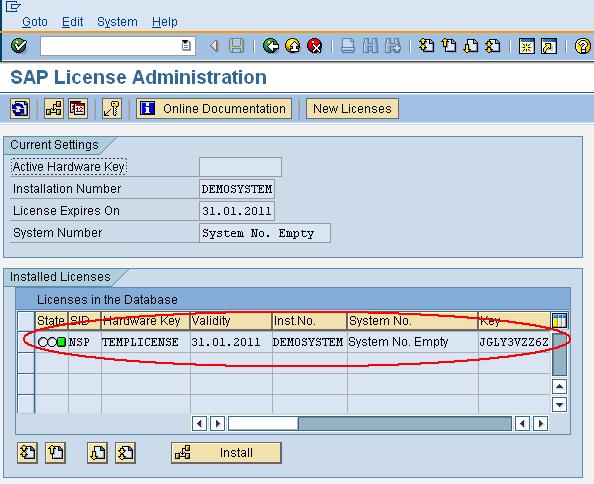Open the Help menu
This screenshot has height=484, width=594.
pos(165,22)
